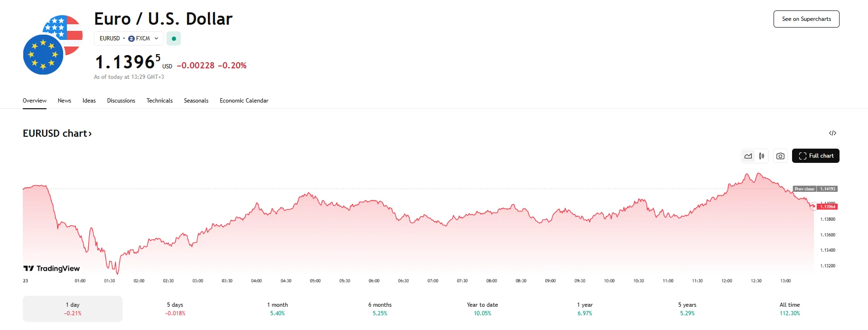Go to the Seasonals tab
The height and width of the screenshot is (330, 868).
pos(196,101)
